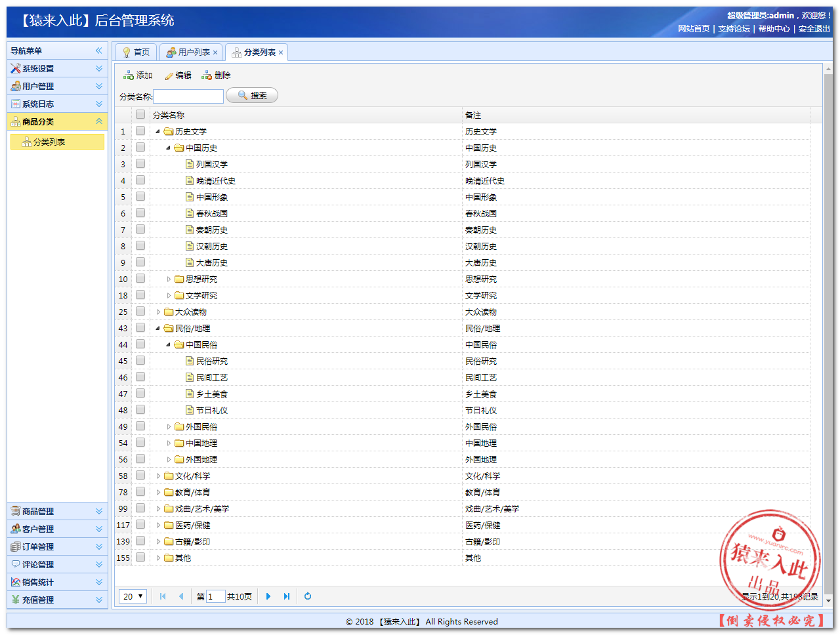This screenshot has height=635, width=840.
Task: Click the 删除 (delete) toolbar icon
Action: coord(207,75)
